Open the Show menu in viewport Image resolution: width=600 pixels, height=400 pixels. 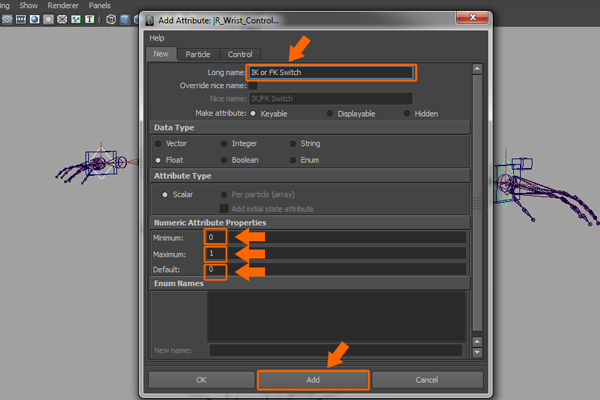(29, 5)
